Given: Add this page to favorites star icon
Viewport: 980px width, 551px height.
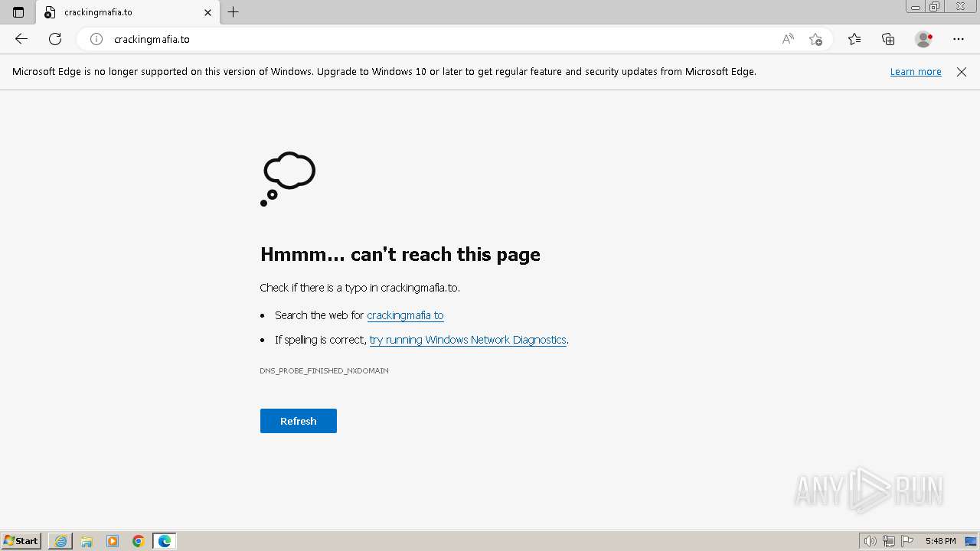Looking at the screenshot, I should click(x=815, y=39).
